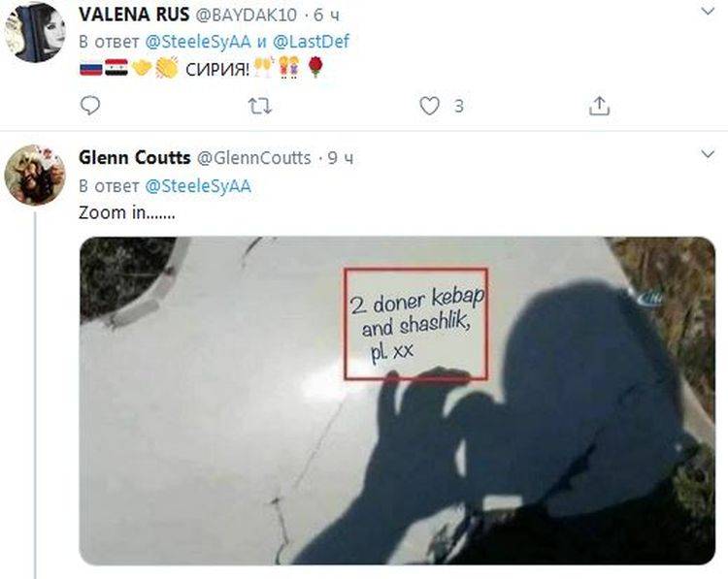
Task: Click the Glenn Coutts display name
Action: click(135, 158)
